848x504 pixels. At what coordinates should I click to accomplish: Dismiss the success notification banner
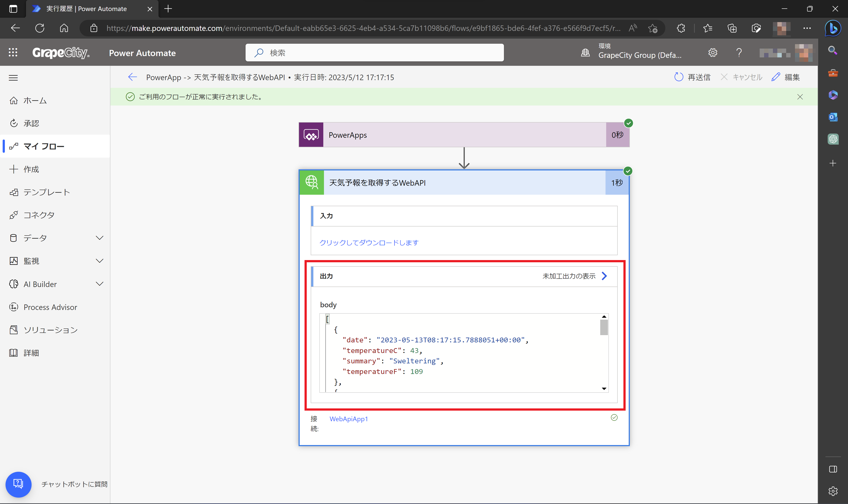(800, 97)
